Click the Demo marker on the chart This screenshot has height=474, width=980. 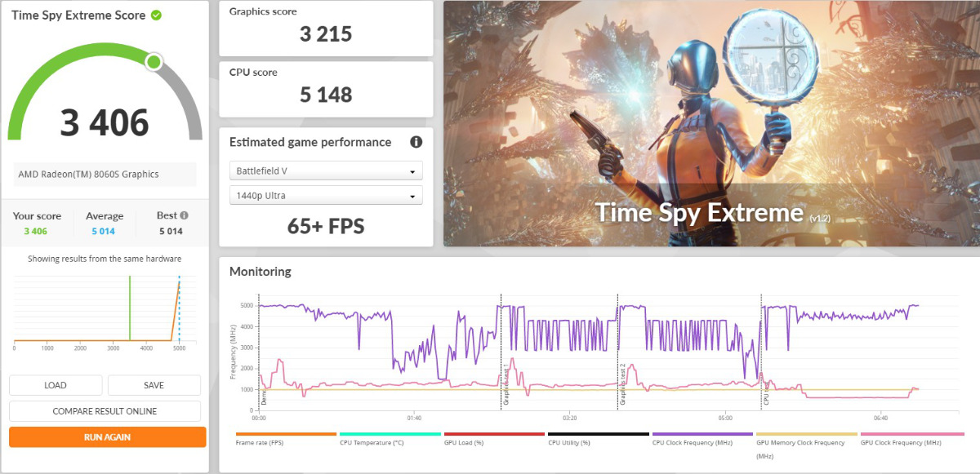264,397
